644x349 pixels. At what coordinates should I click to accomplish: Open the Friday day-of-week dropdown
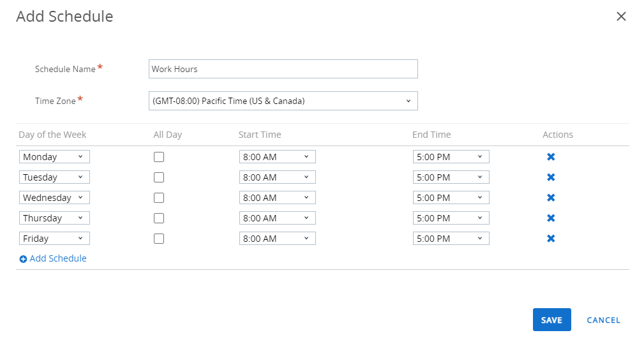(x=54, y=239)
